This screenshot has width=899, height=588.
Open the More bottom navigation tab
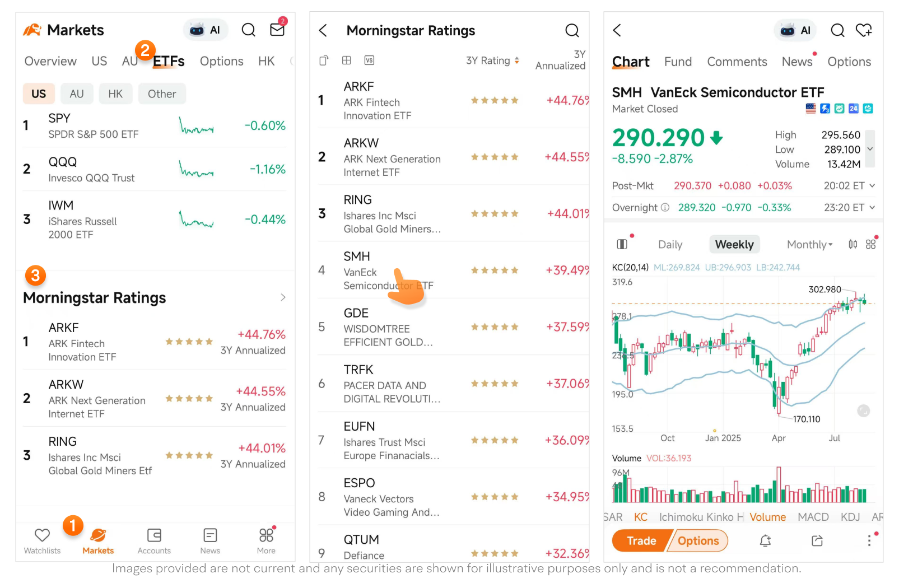tap(266, 541)
